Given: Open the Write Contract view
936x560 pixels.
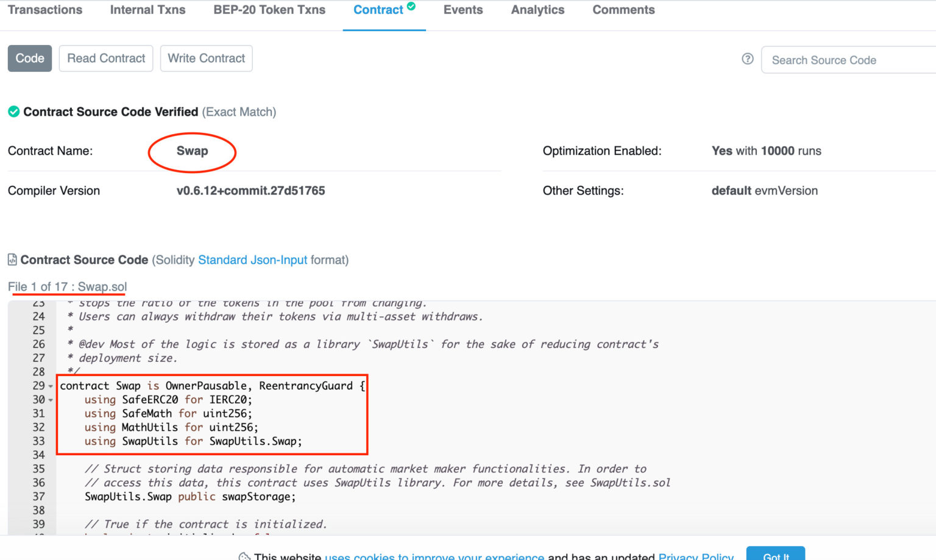Looking at the screenshot, I should point(206,58).
